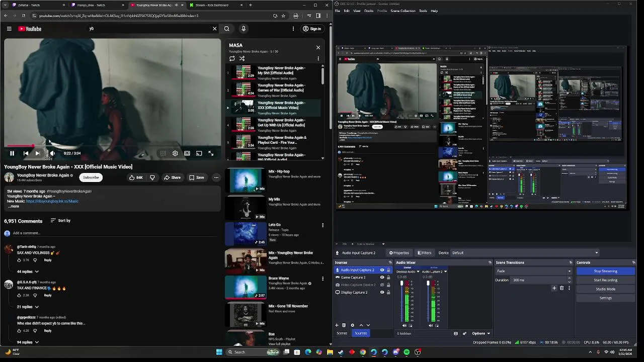Hide the Game Capture 2 source

click(382, 278)
